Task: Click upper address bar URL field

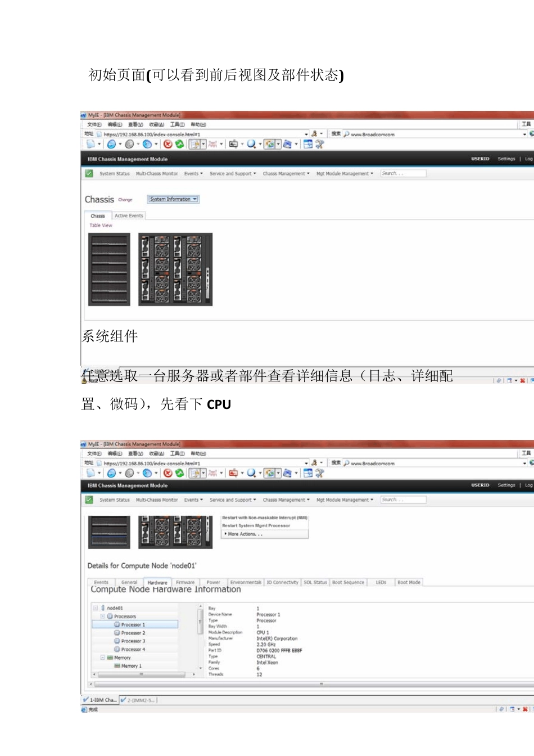Action: pyautogui.click(x=203, y=134)
